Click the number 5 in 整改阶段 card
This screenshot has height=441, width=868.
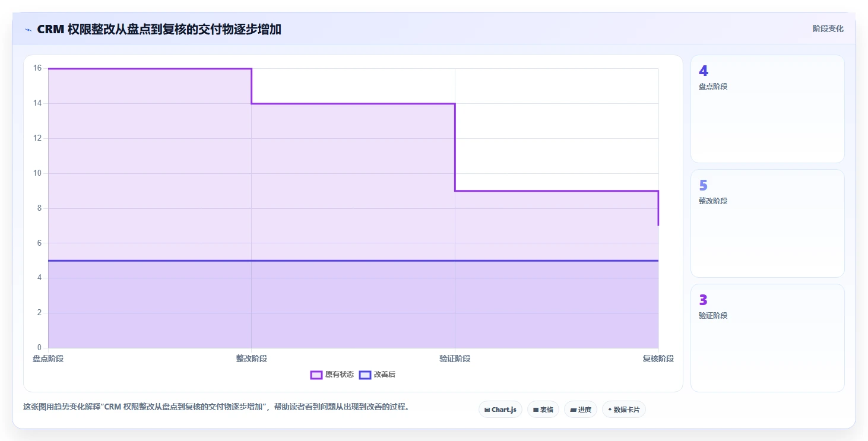704,186
